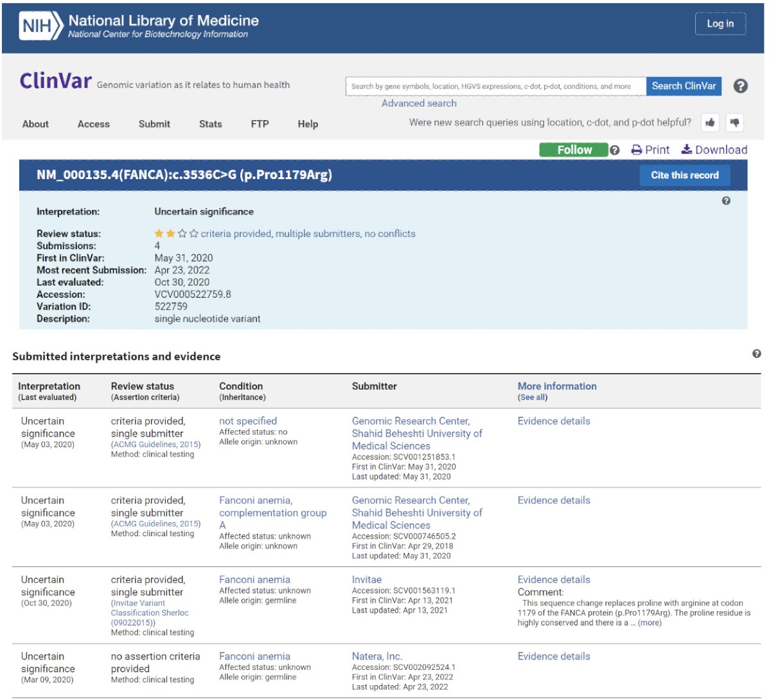Open ACMG Guidelines, 2015 link in second row
Viewport: 771px width, 700px height.
156,524
